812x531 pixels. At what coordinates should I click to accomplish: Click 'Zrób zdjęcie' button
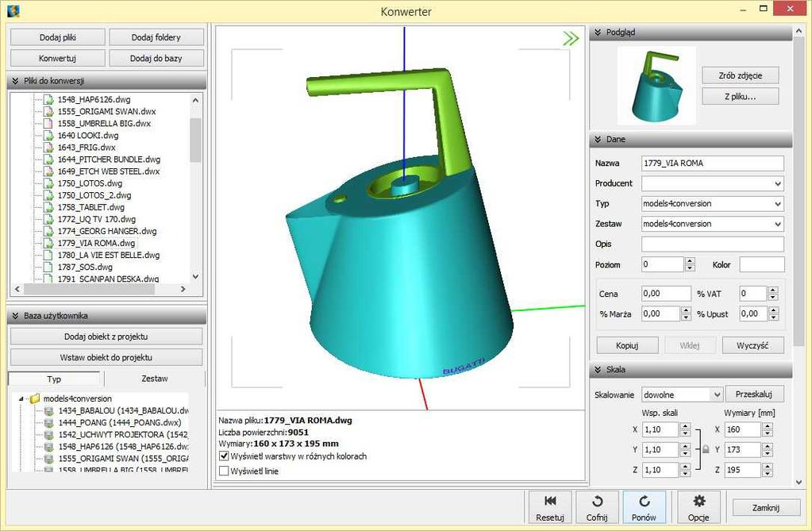[x=740, y=75]
